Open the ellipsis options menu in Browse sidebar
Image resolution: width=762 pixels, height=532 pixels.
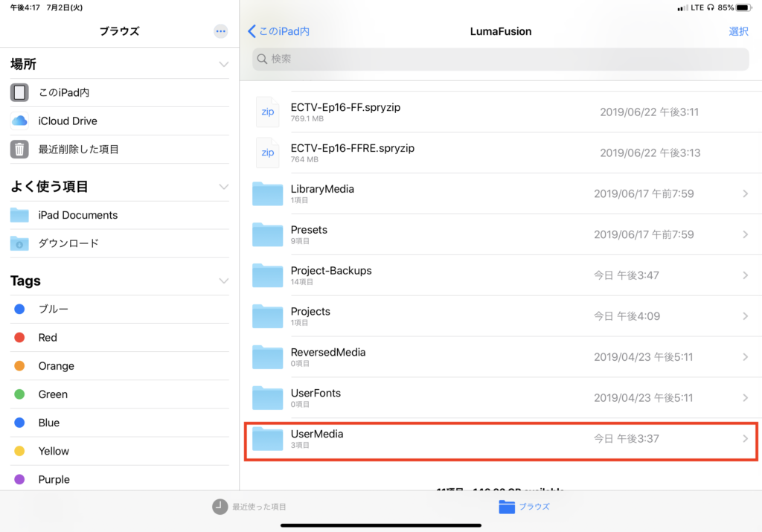220,31
